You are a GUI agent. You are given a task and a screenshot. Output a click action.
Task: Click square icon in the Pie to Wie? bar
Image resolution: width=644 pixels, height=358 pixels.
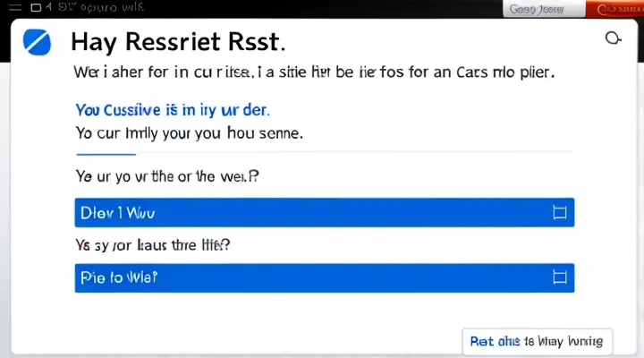click(561, 278)
